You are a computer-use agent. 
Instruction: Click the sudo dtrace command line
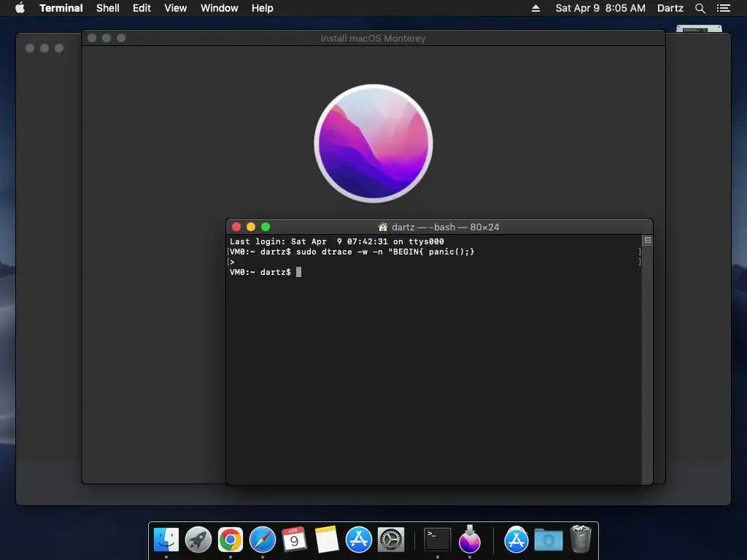tap(352, 252)
